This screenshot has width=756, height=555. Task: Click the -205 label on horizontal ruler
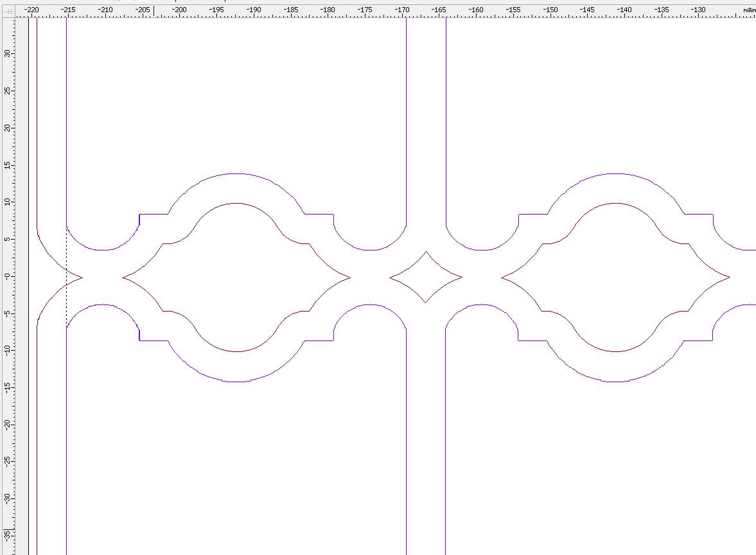pyautogui.click(x=142, y=10)
